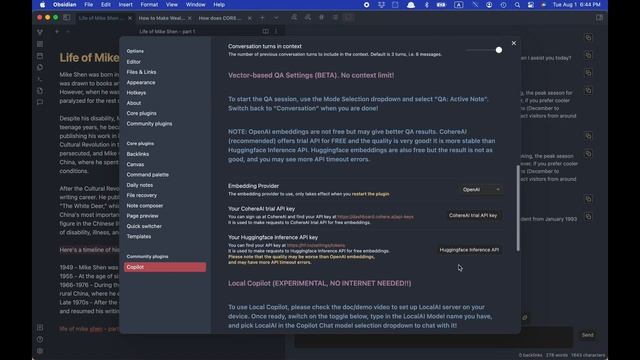Image resolution: width=640 pixels, height=360 pixels.
Task: Open the About settings section
Action: (133, 103)
